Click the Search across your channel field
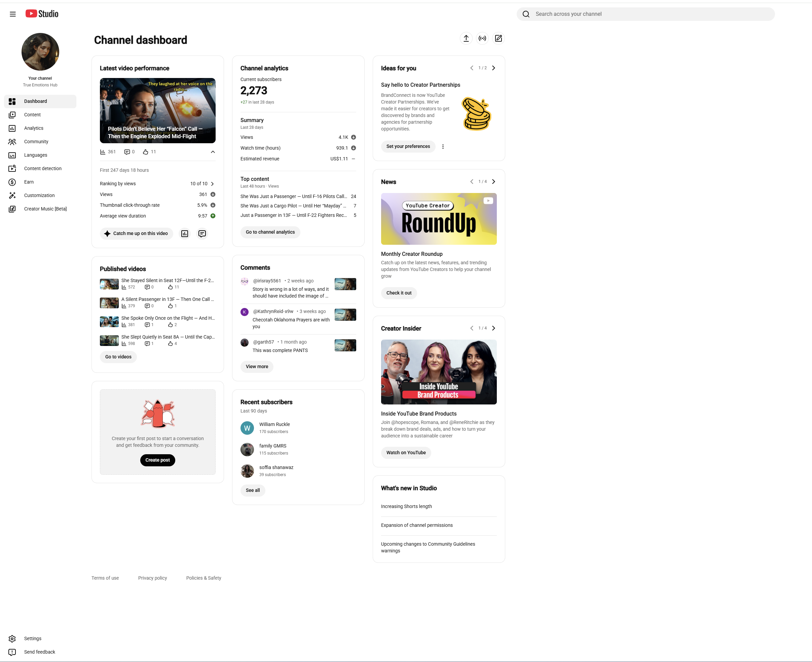Image resolution: width=812 pixels, height=662 pixels. coord(645,14)
